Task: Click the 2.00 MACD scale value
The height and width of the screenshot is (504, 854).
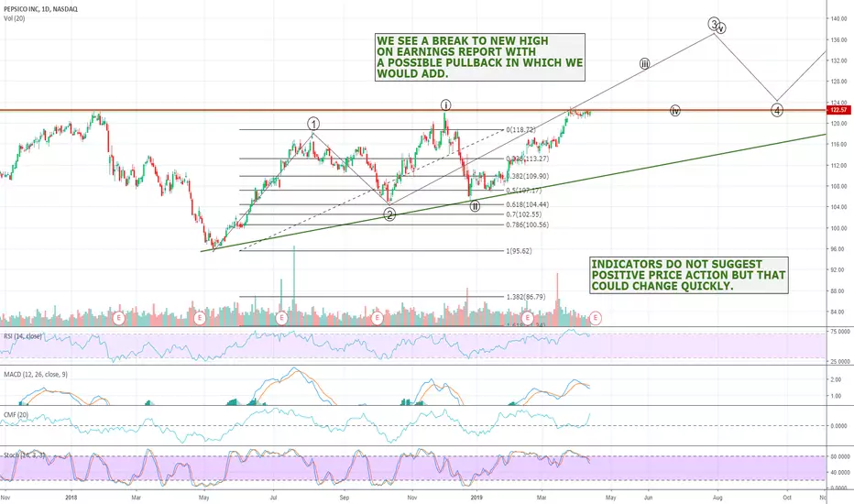Action: [836, 379]
